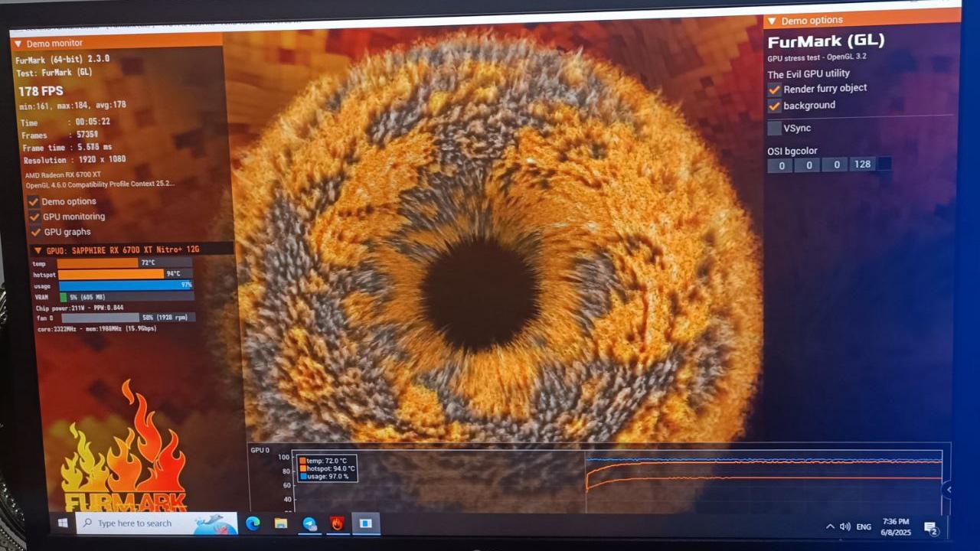The width and height of the screenshot is (980, 551).
Task: Open the notification center icon
Action: point(931,527)
